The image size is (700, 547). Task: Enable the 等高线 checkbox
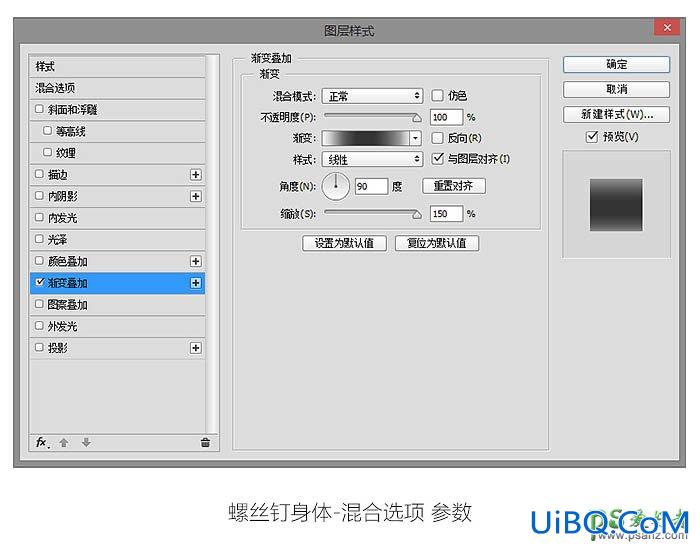click(x=47, y=130)
